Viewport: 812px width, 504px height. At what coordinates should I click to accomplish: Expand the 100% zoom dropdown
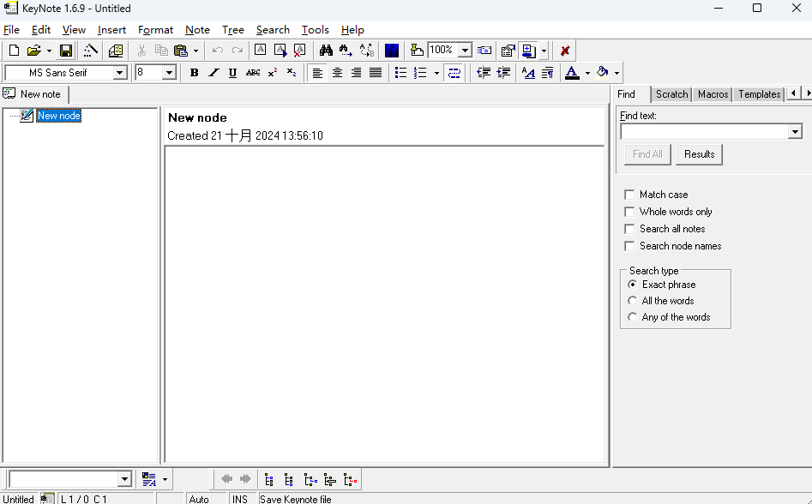(465, 51)
